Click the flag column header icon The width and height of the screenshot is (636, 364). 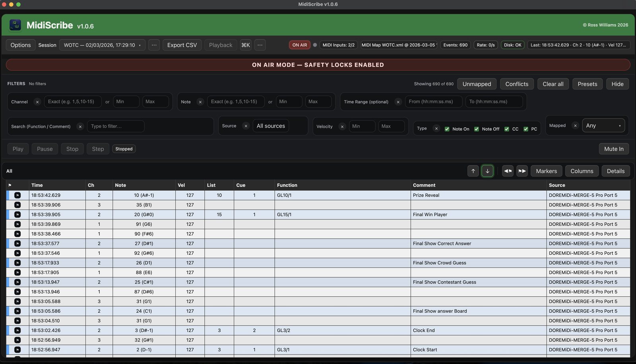coord(10,185)
